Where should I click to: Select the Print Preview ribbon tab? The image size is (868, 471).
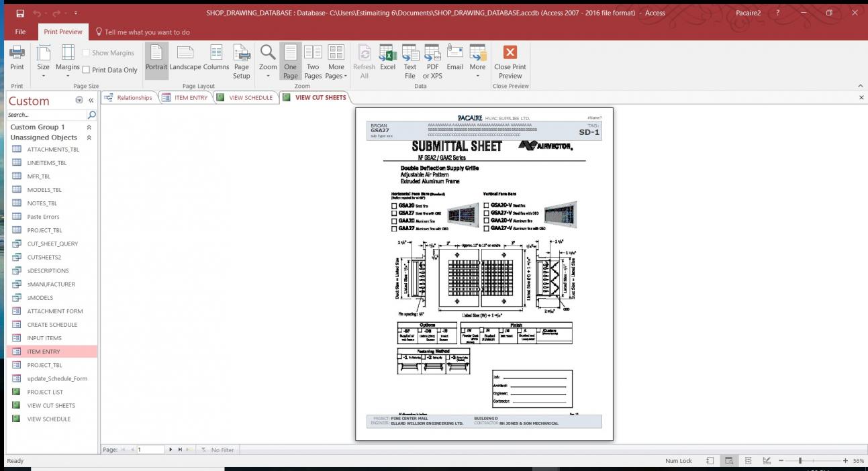[63, 32]
